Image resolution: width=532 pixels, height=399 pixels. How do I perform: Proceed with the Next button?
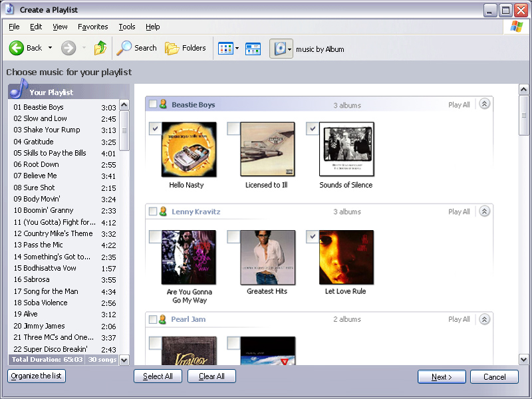point(442,376)
